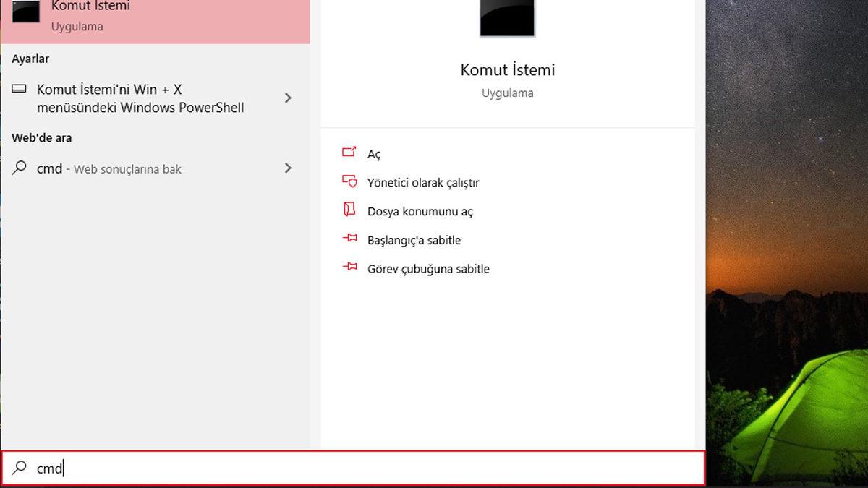The image size is (868, 488).
Task: Click the settings icon beside Win + X result
Action: 21,90
